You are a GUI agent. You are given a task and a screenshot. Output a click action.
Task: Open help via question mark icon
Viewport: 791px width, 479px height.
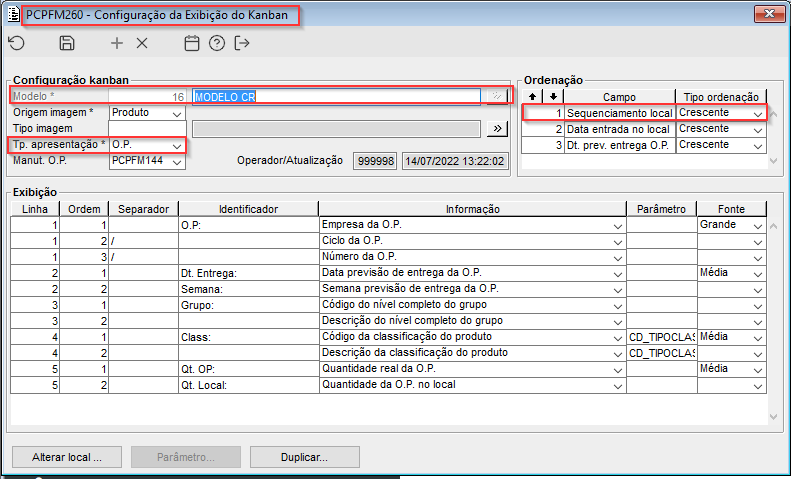pos(217,43)
